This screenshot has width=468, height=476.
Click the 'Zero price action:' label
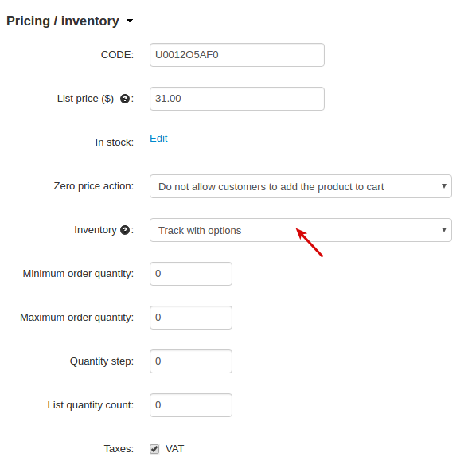[94, 186]
